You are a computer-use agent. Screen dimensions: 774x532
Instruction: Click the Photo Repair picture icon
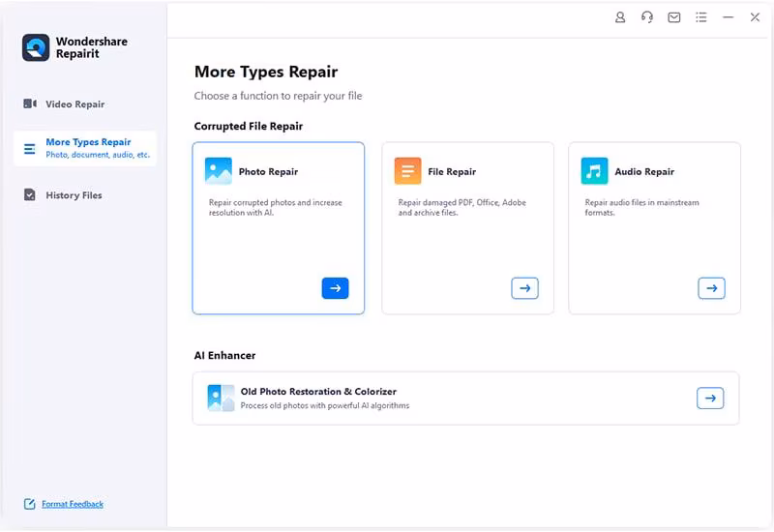(219, 171)
